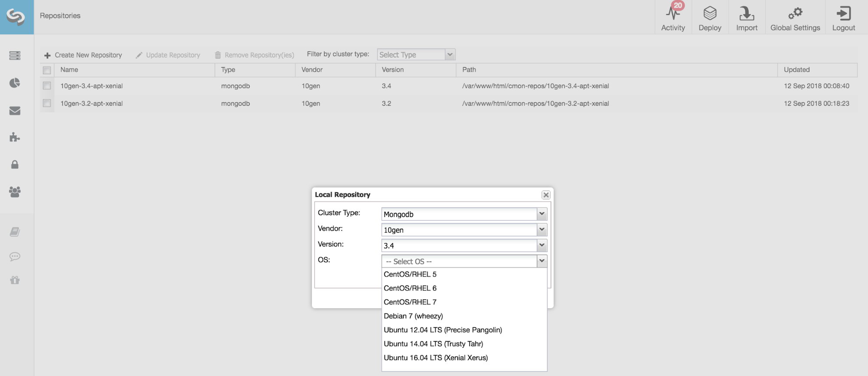Click the 12 Sep 2018 00:18:23 timestamp
Screen dimensions: 868x376
coord(816,103)
